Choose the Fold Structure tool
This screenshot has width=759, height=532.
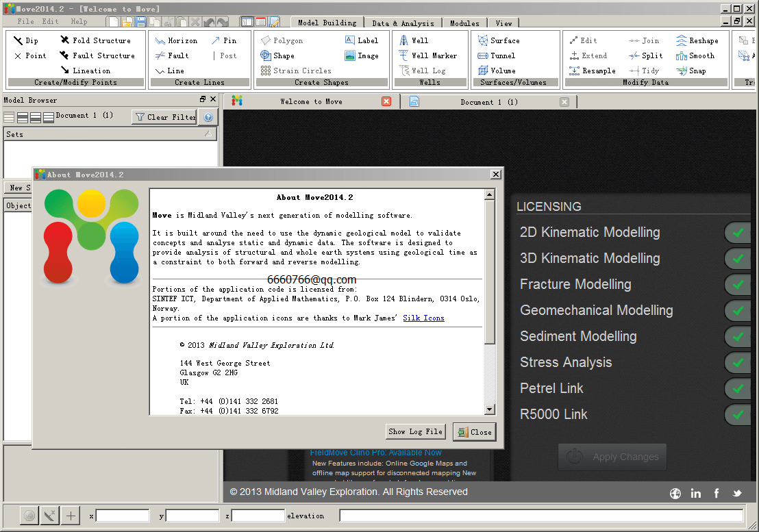[95, 40]
